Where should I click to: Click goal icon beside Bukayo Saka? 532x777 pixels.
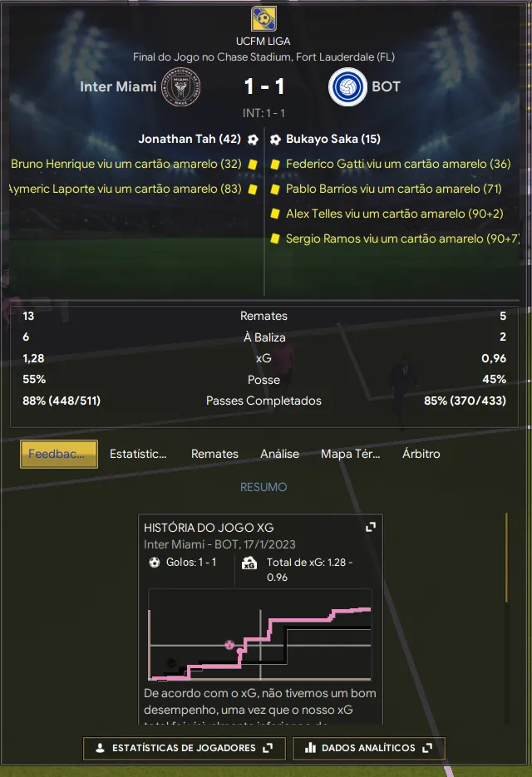(x=275, y=140)
